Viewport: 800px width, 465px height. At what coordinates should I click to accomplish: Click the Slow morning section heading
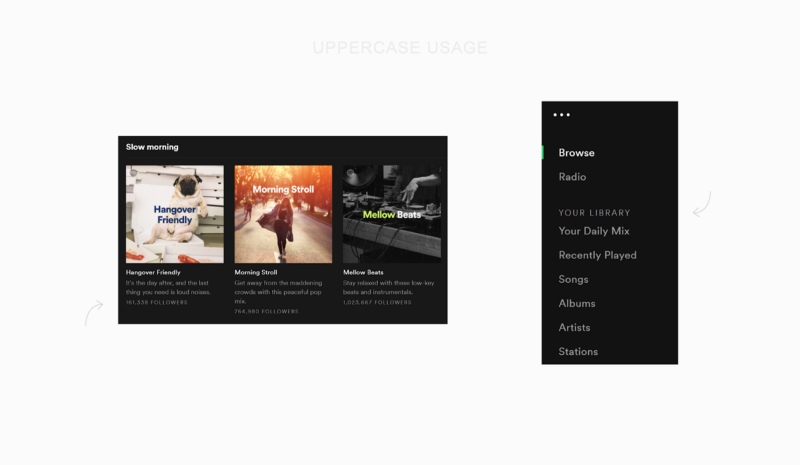click(x=152, y=147)
